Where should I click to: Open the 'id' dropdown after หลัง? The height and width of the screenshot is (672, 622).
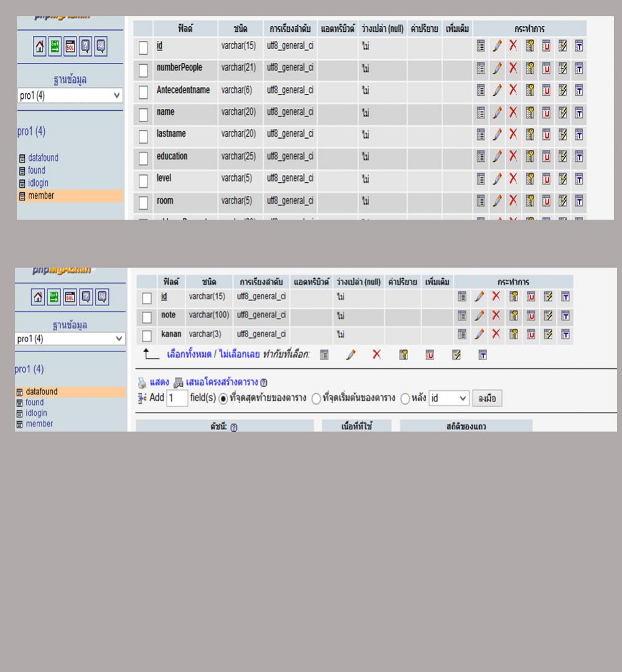[449, 398]
